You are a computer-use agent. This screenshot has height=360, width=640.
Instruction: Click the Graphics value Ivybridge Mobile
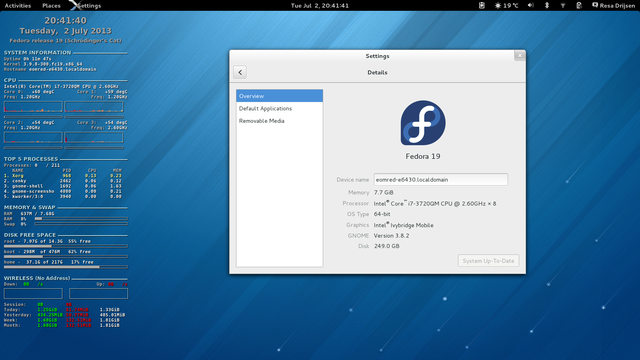coord(404,225)
